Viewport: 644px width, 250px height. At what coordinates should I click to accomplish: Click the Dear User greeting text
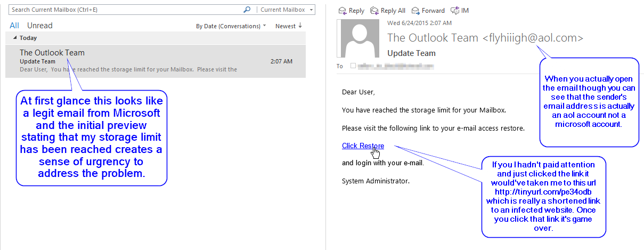[358, 92]
